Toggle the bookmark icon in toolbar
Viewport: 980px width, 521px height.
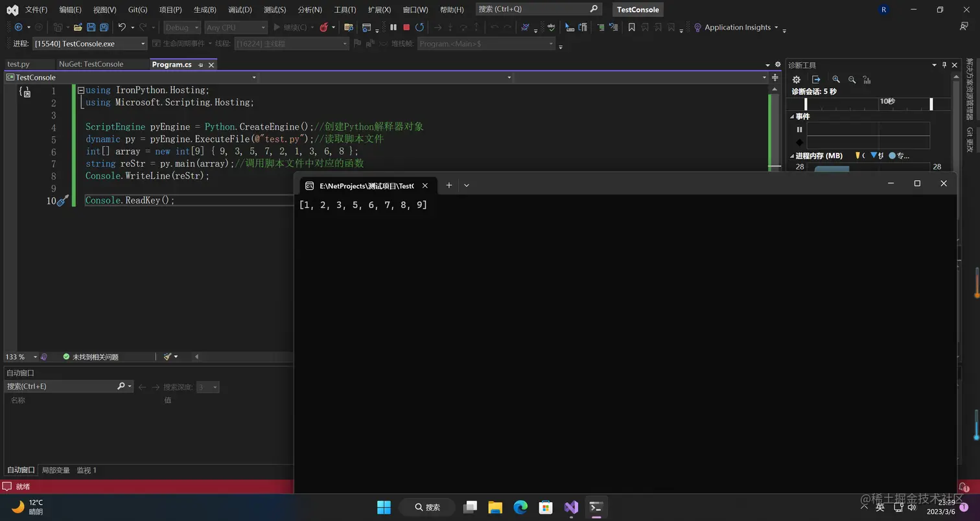click(x=631, y=27)
